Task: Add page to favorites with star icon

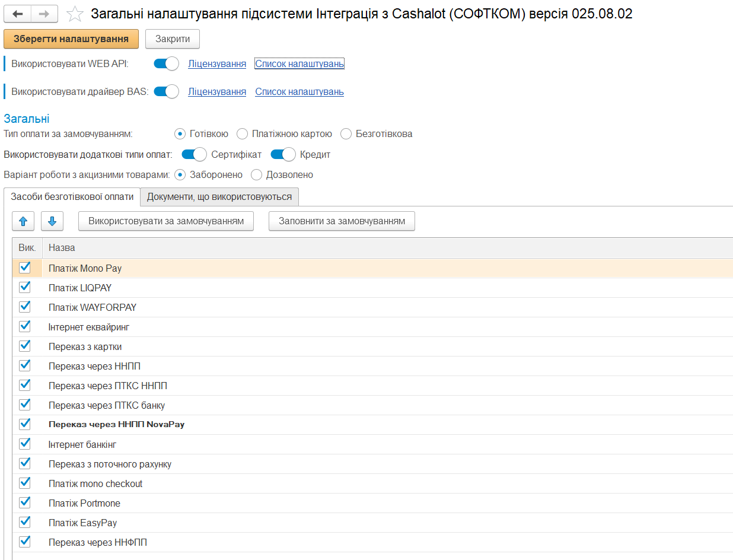Action: [x=74, y=14]
